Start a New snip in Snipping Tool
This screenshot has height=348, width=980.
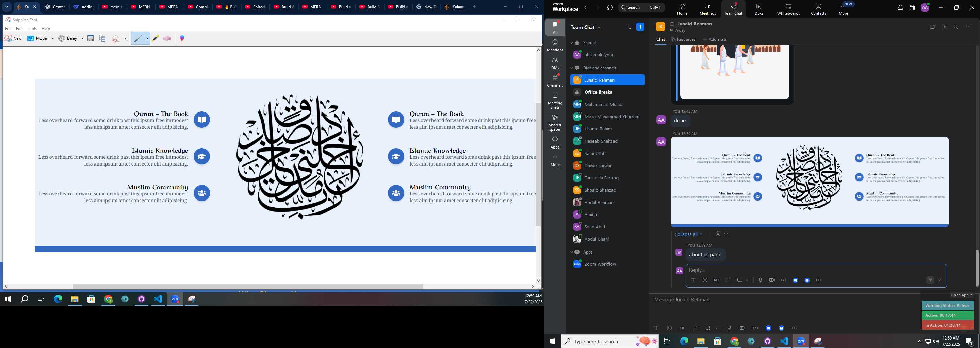pyautogui.click(x=13, y=38)
